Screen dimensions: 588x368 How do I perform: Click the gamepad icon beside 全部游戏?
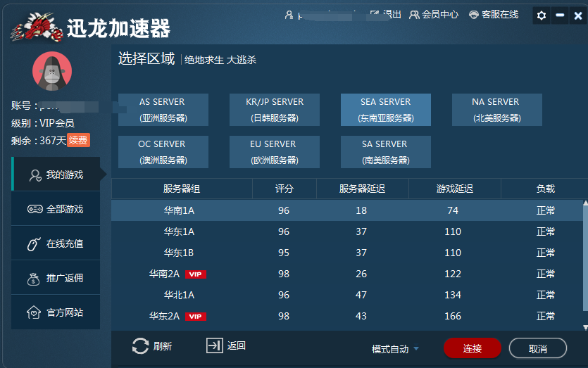pyautogui.click(x=35, y=209)
